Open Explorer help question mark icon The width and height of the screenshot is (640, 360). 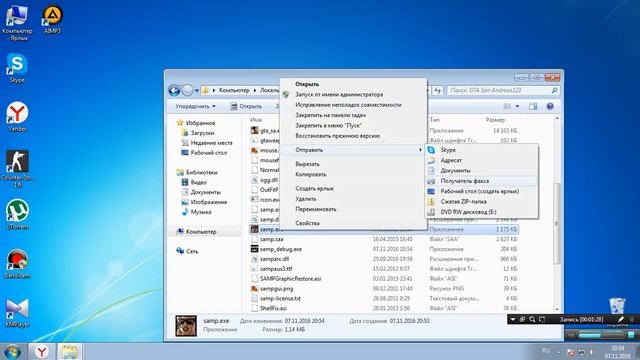[x=550, y=106]
